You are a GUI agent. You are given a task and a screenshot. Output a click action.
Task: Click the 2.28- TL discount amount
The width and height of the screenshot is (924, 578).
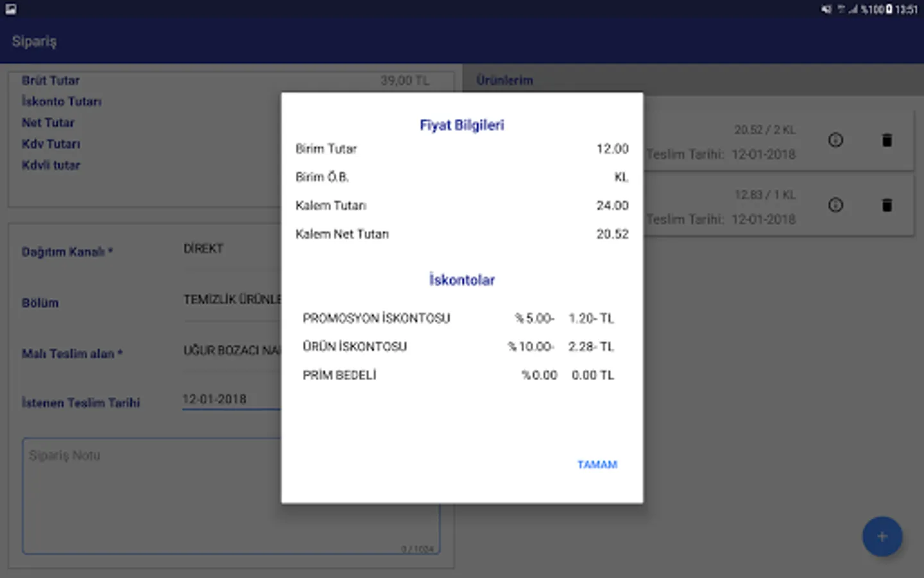pyautogui.click(x=591, y=346)
